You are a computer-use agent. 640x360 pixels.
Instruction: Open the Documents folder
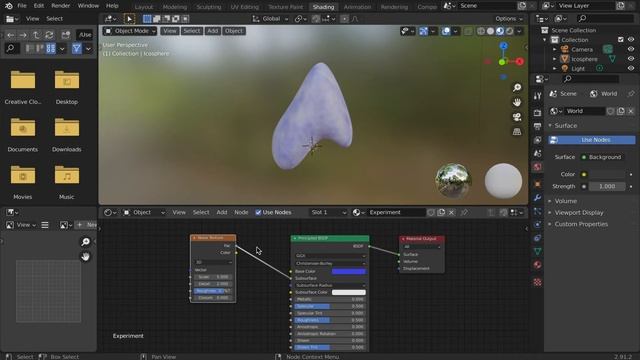(23, 134)
